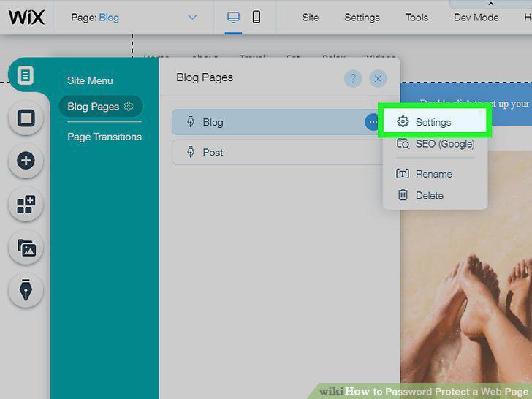Open the Add elements plus icon
This screenshot has width=532, height=399.
tap(26, 161)
